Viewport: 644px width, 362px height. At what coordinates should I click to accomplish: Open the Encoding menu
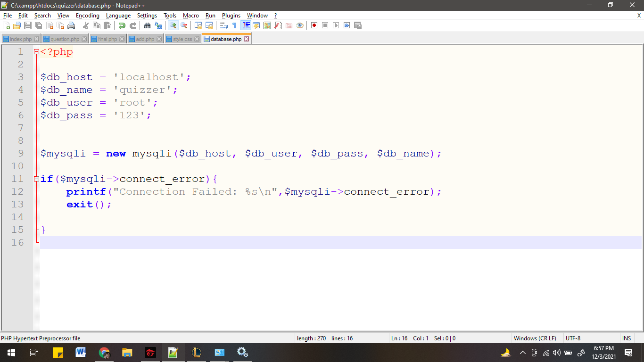(x=88, y=16)
